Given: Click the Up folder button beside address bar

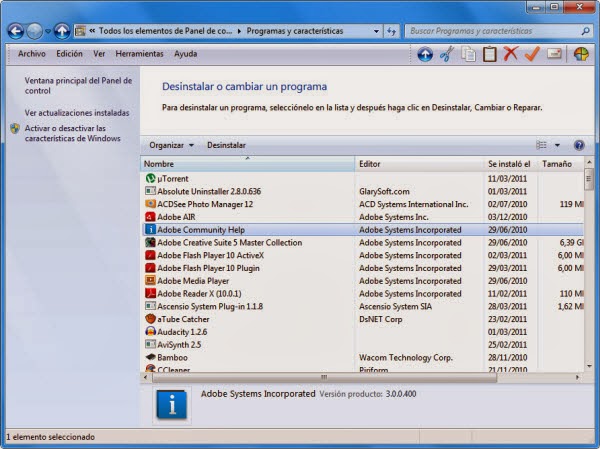Looking at the screenshot, I should point(62,31).
